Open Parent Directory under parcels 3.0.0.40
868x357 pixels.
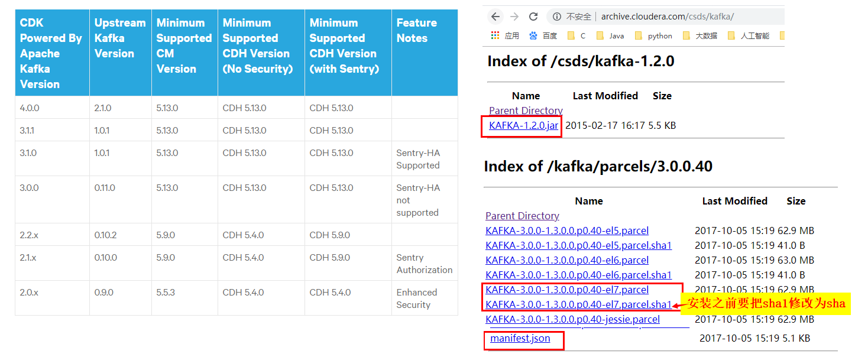pyautogui.click(x=522, y=216)
